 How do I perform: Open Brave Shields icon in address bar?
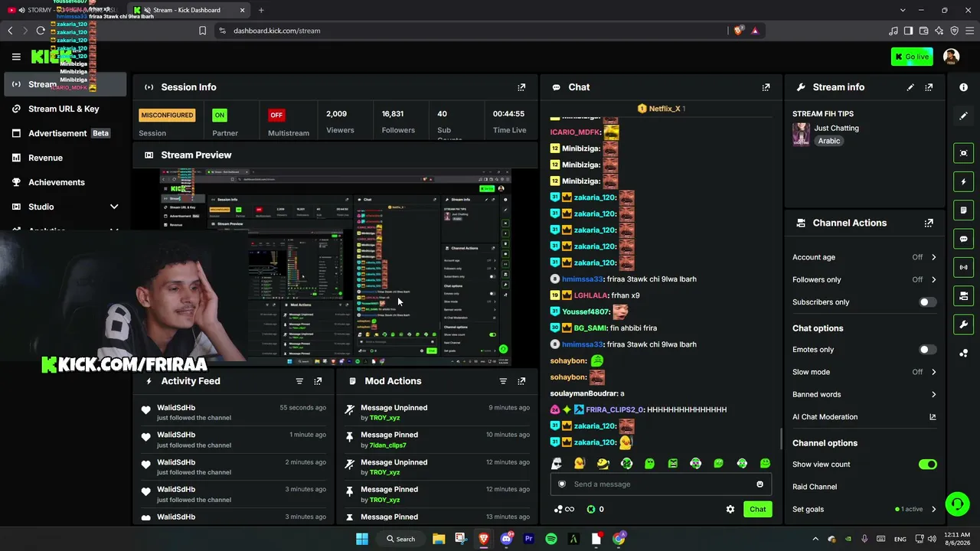click(x=738, y=31)
